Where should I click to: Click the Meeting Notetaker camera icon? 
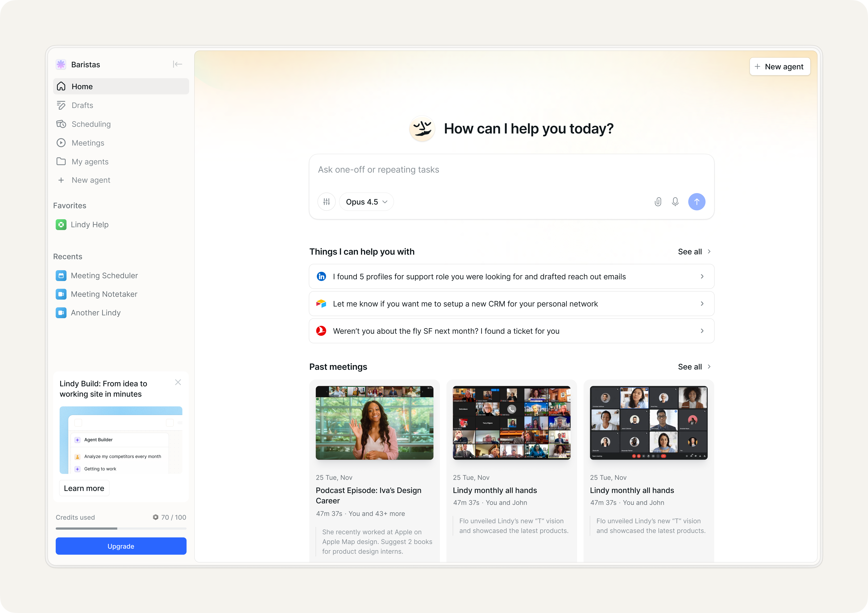(x=61, y=294)
